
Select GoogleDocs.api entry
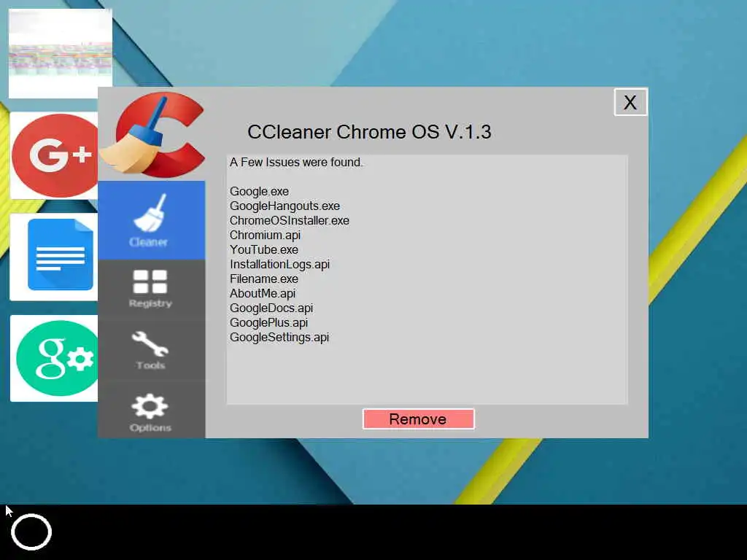[x=271, y=308]
